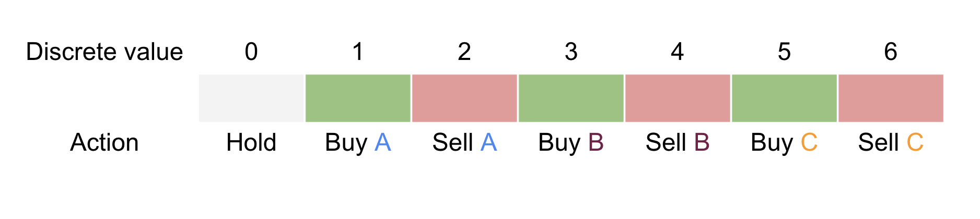Click the Sell C action label
Screen dimensions: 980x219
(891, 142)
